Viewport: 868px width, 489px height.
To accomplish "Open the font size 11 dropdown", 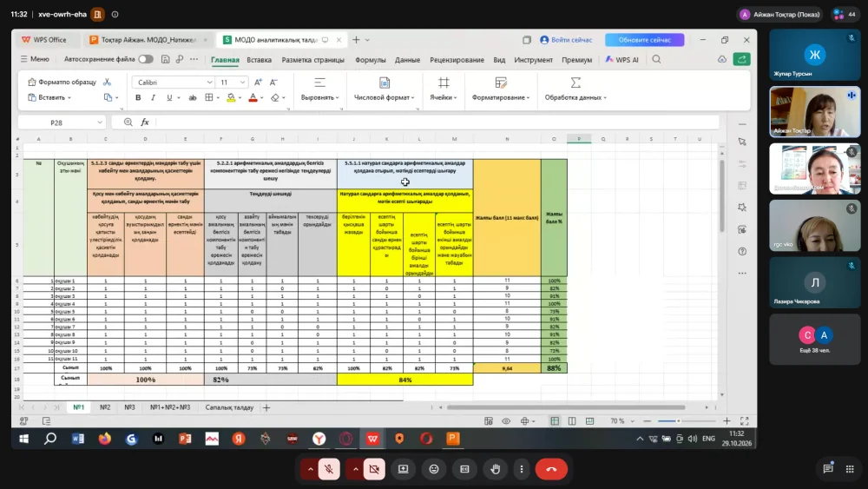I will pos(242,83).
